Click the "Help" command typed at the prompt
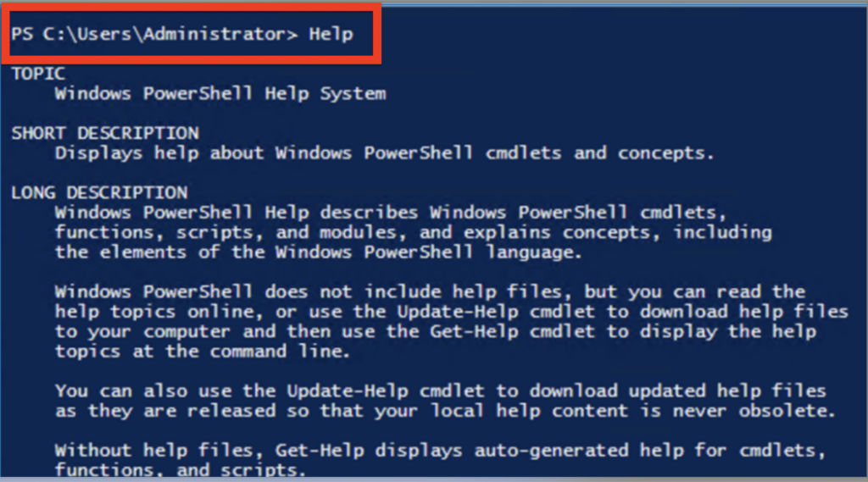 (x=331, y=35)
